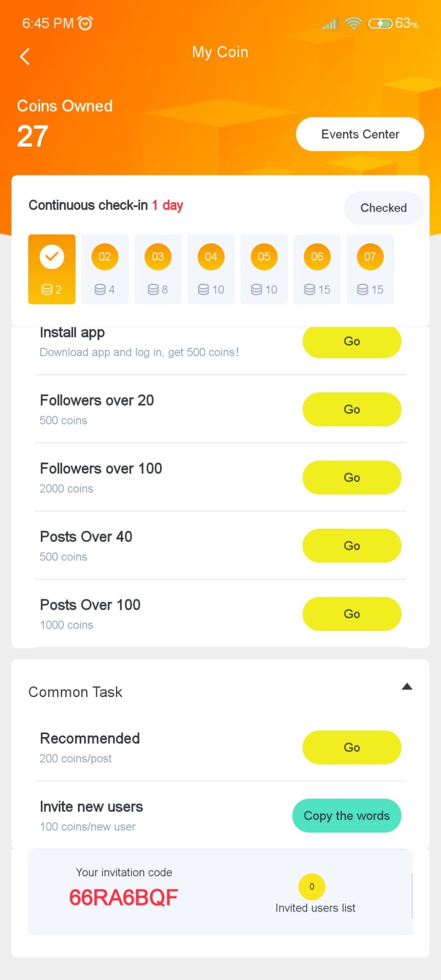This screenshot has width=441, height=980.
Task: Open the Invited users list
Action: pos(315,908)
